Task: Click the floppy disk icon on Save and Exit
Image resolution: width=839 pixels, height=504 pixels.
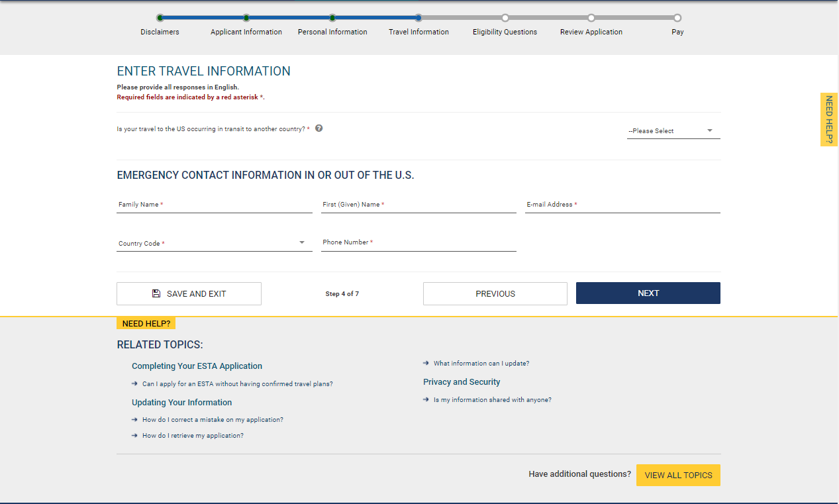Action: (x=156, y=293)
